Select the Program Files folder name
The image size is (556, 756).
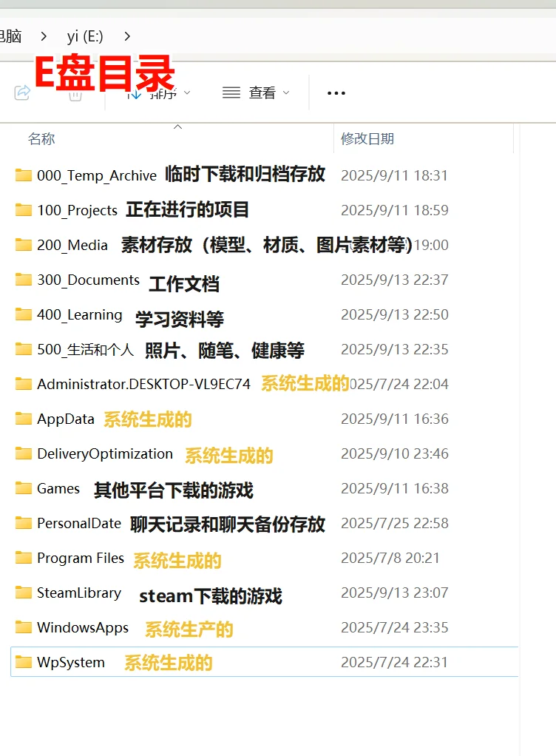[81, 558]
